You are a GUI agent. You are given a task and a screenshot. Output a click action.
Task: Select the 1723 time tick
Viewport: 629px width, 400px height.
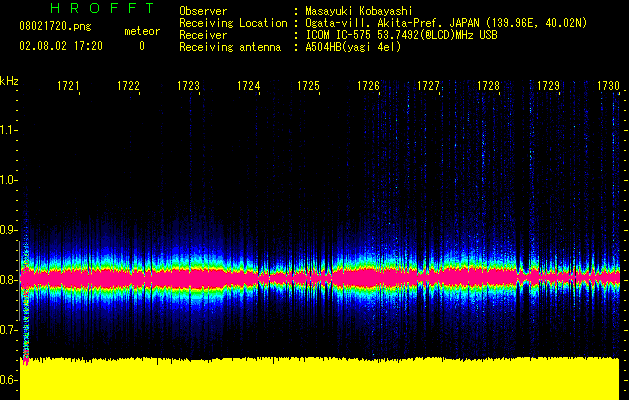tap(188, 87)
